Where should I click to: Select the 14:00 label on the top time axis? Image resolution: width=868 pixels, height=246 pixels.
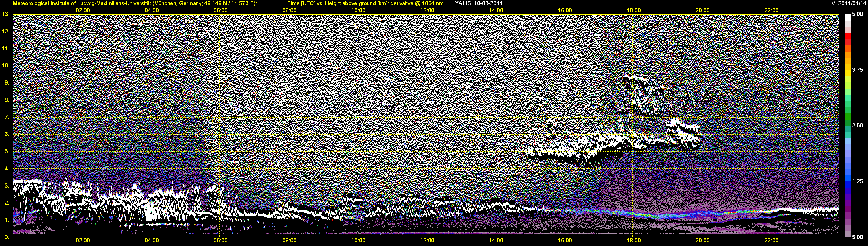pyautogui.click(x=496, y=10)
